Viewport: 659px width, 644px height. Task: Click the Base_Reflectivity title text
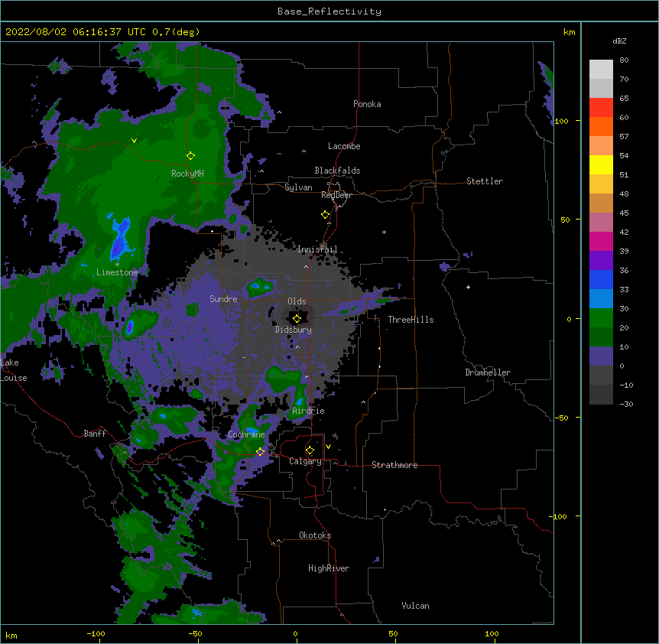[x=329, y=11]
